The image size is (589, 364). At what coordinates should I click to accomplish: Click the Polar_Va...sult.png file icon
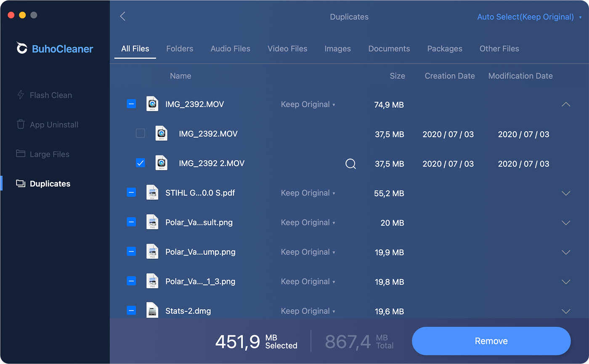tap(152, 222)
